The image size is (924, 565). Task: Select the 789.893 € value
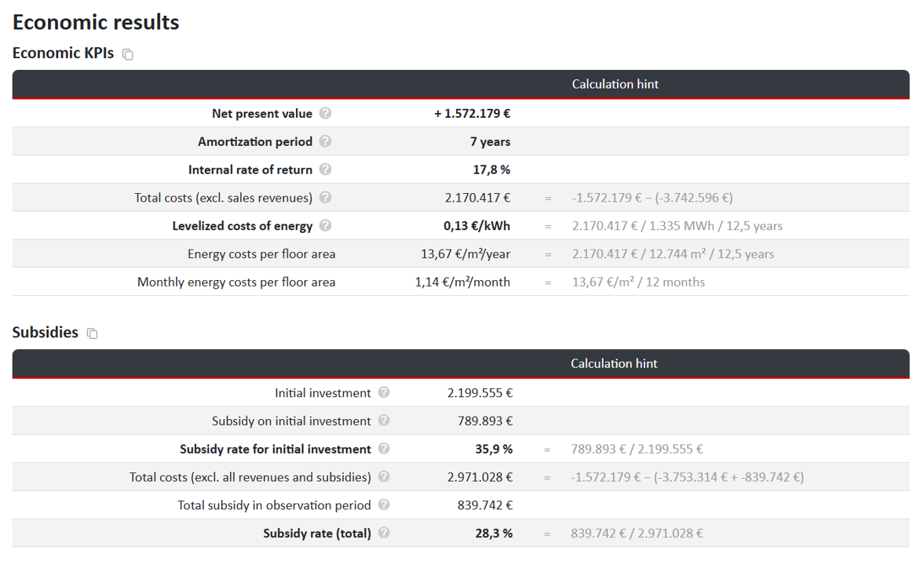click(x=485, y=421)
